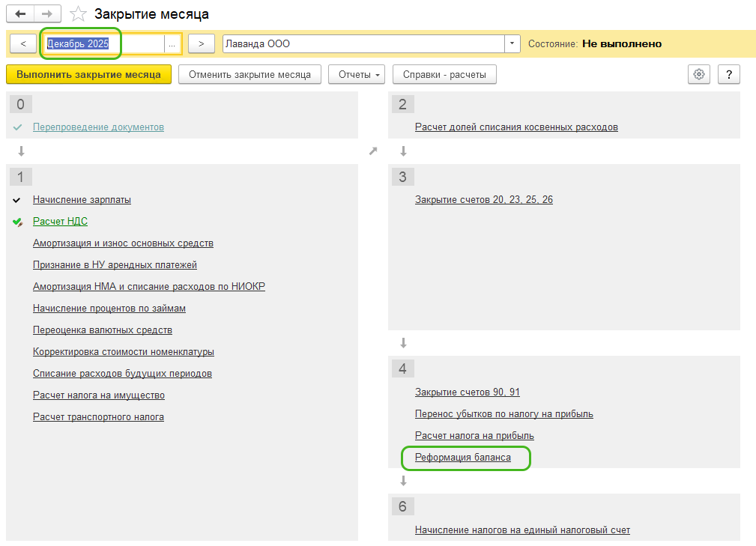Open Закрытие счетов 20, 23, 25, 26
Screen dimensions: 756x546
483,200
